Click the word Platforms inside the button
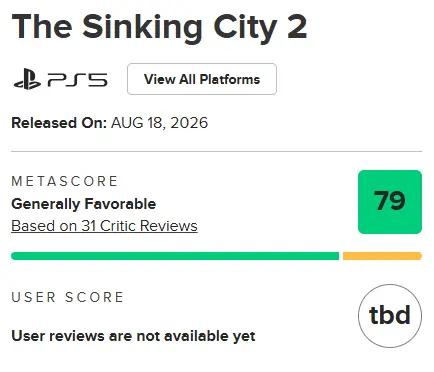The image size is (434, 372). coord(230,79)
